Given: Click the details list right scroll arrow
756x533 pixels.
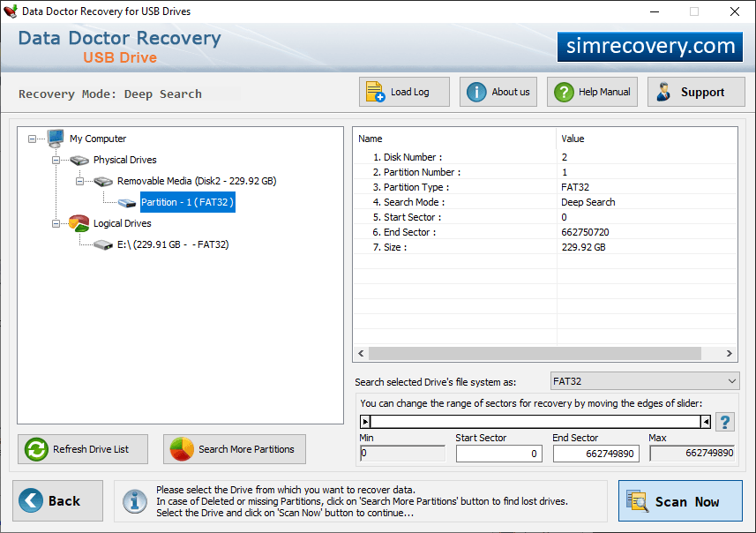Looking at the screenshot, I should point(729,354).
